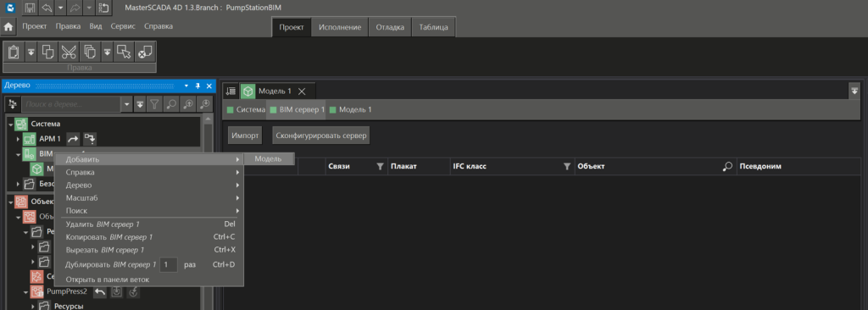The width and height of the screenshot is (868, 310).
Task: Click the clipboard Paste icon
Action: click(14, 52)
